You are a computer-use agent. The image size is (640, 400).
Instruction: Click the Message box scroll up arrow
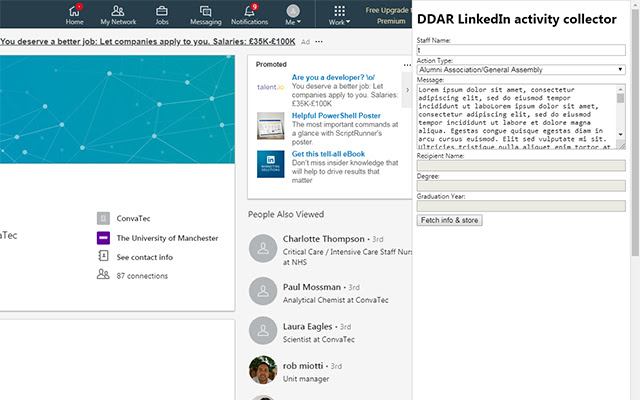coord(620,89)
